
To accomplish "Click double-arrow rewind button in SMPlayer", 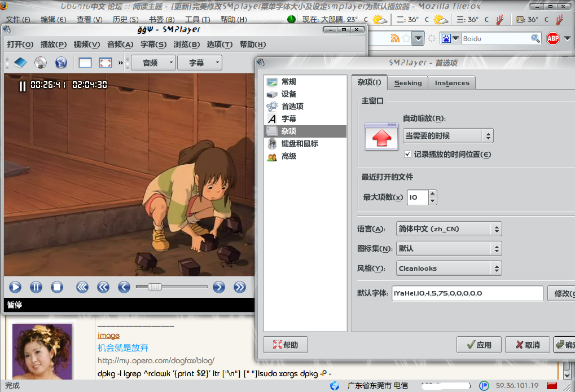I will (x=103, y=287).
